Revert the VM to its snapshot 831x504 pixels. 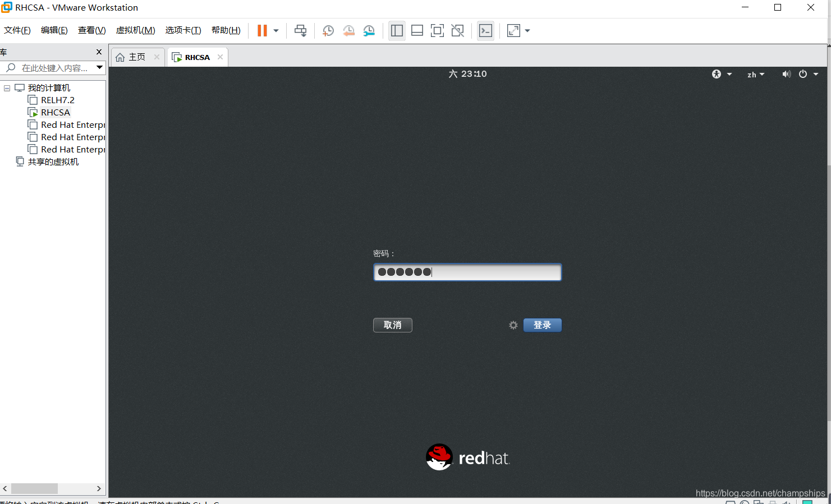(x=348, y=31)
